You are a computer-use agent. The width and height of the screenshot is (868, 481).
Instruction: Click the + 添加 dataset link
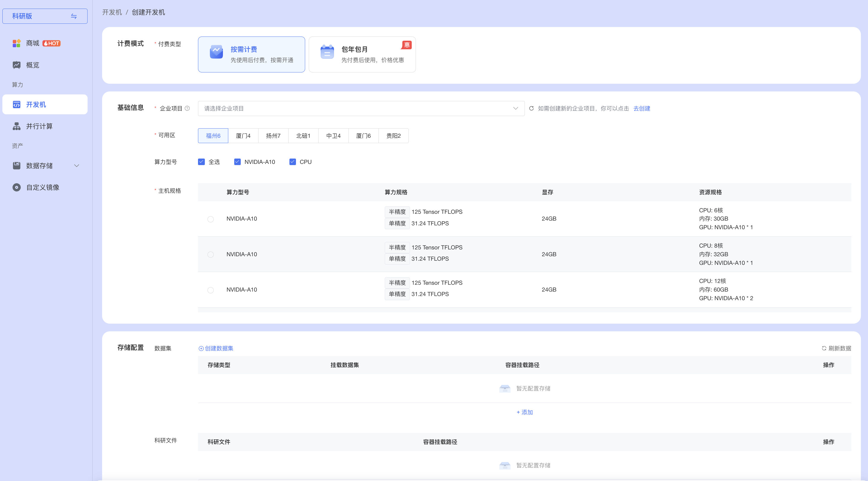tap(525, 412)
